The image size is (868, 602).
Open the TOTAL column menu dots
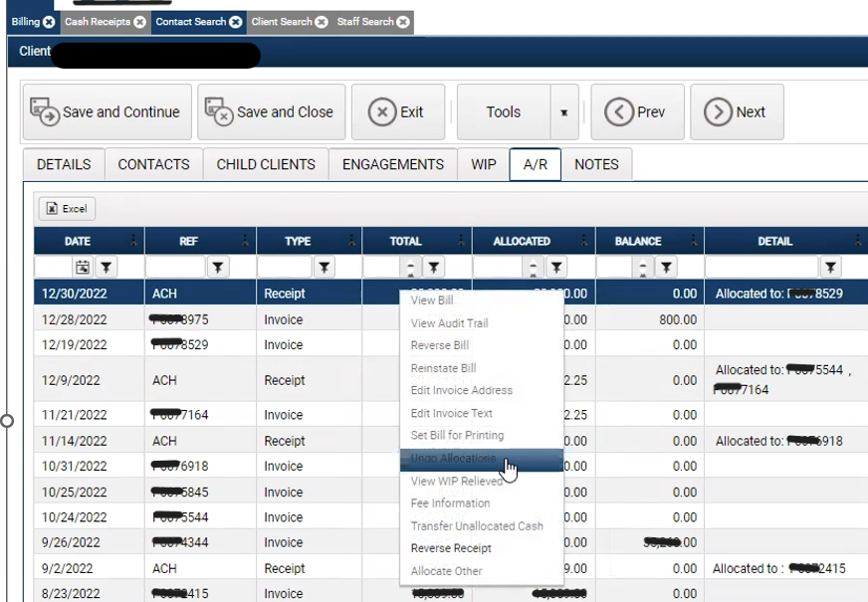[461, 240]
